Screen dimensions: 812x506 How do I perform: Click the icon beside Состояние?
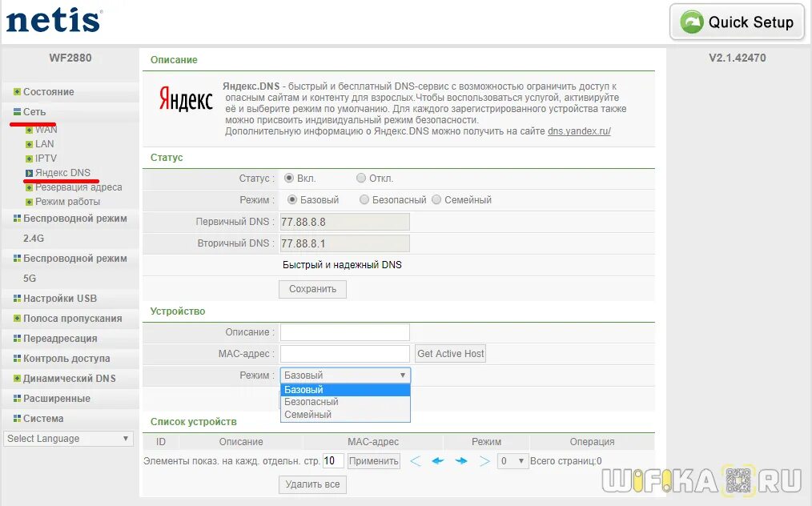pos(17,91)
